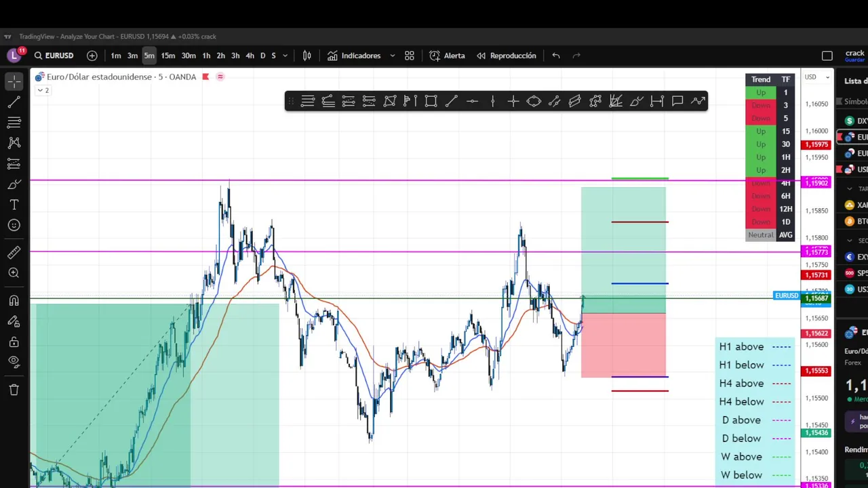Open the indicator templates grid icon
This screenshot has height=488, width=868.
tap(410, 56)
